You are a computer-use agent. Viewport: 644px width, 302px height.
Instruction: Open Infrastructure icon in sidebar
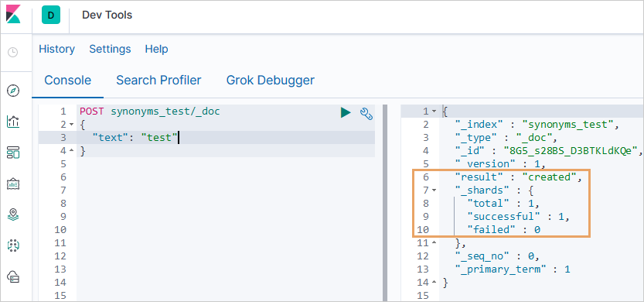[x=14, y=276]
